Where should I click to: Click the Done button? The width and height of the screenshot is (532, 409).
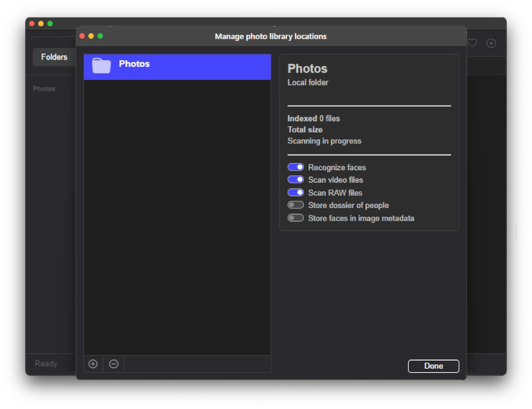433,366
